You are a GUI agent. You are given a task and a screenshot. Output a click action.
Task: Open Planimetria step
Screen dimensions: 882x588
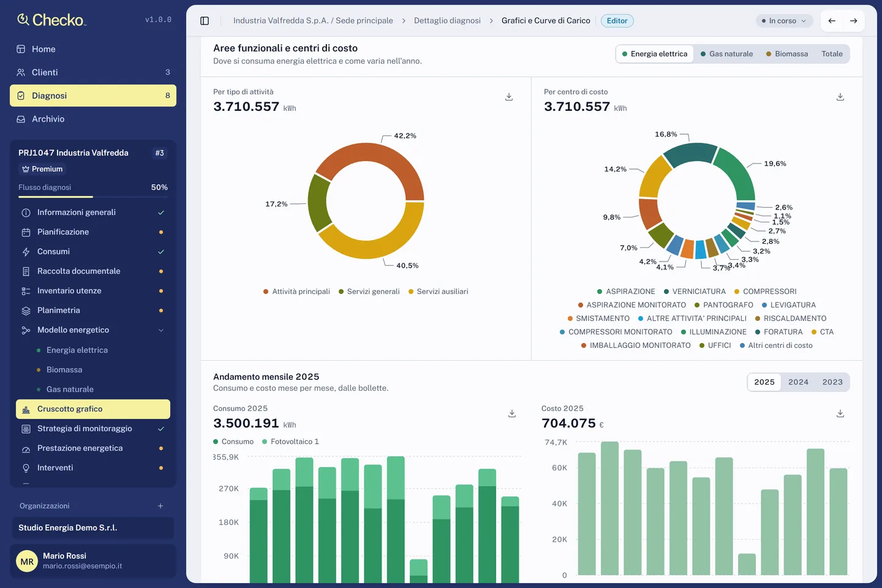click(93, 311)
